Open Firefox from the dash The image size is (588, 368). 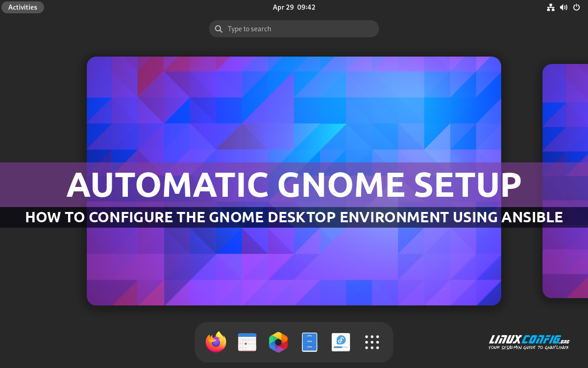point(216,342)
